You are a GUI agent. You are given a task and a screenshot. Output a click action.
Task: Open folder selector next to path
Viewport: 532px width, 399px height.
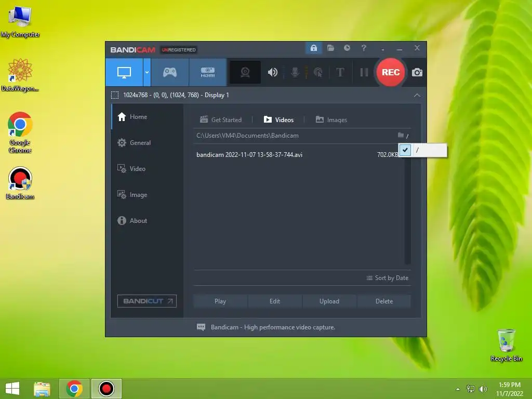(403, 136)
